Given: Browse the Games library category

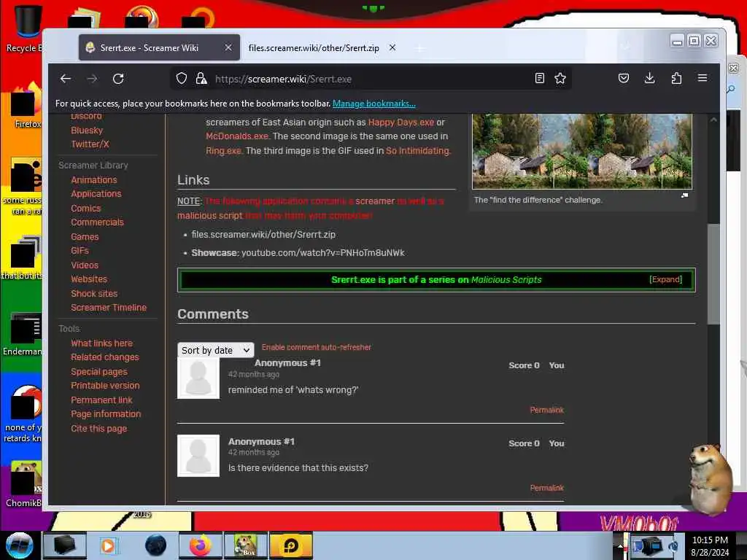Looking at the screenshot, I should click(x=85, y=237).
